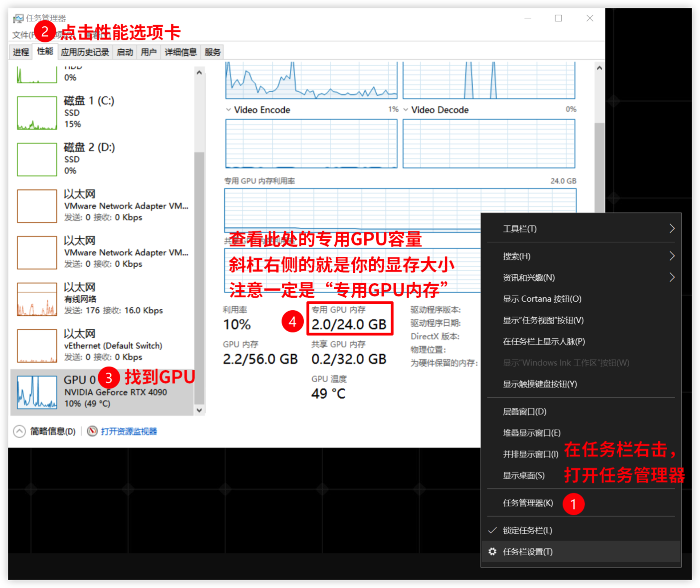Open the Details (详细信息) tab

(x=181, y=52)
